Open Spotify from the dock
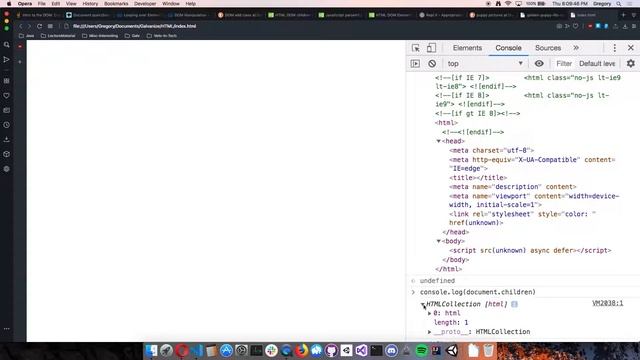Viewport: 640px width, 360px height. coord(422,351)
